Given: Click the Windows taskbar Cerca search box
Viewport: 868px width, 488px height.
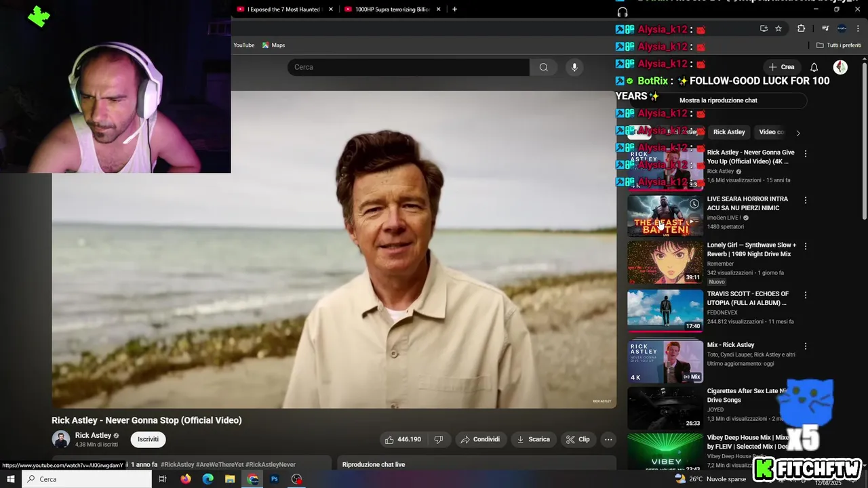Looking at the screenshot, I should point(87,479).
